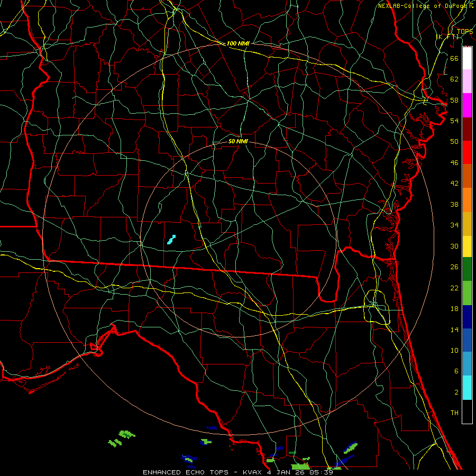This screenshot has height=476, width=476.
Task: Select the medium blue legend swatch
Action: click(467, 340)
